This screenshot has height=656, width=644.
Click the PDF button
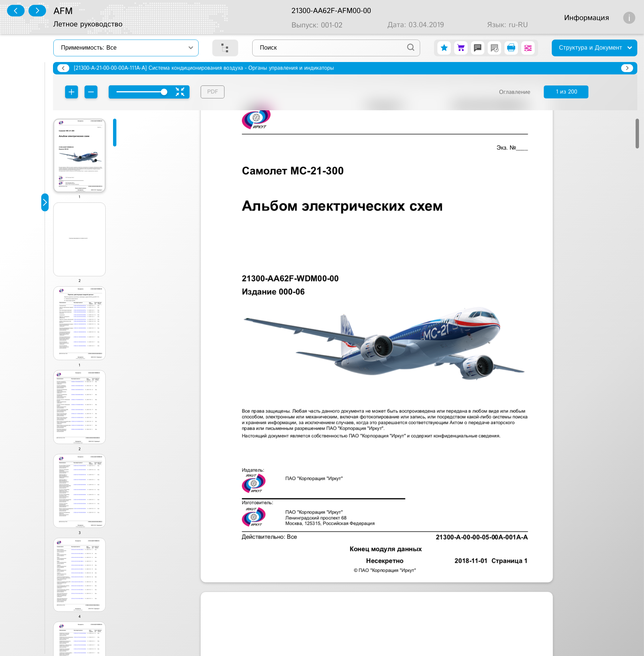pyautogui.click(x=212, y=92)
